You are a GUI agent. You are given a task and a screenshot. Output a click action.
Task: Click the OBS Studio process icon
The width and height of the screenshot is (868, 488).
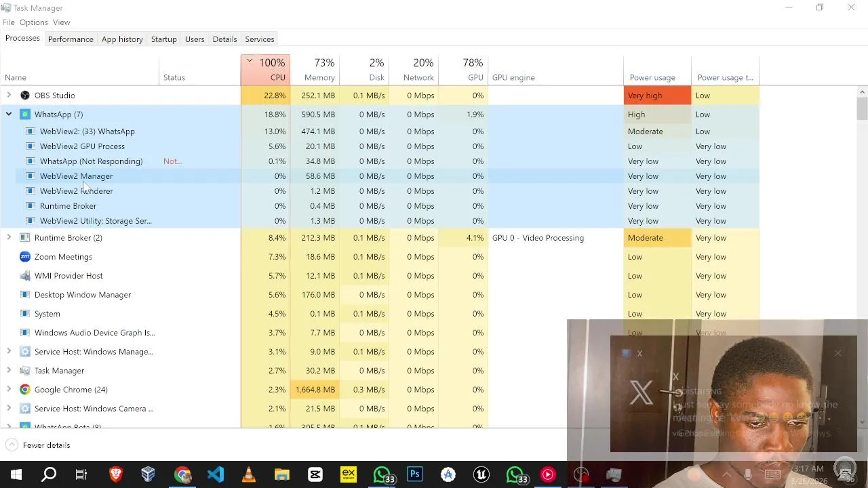coord(25,96)
